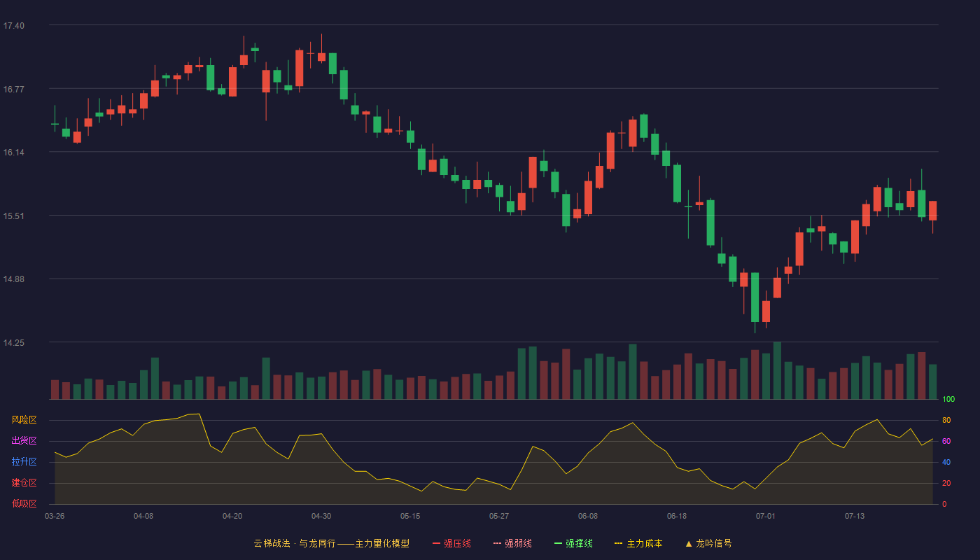This screenshot has height=560, width=980.
Task: Toggle the 强压线 legend entry
Action: 451,543
